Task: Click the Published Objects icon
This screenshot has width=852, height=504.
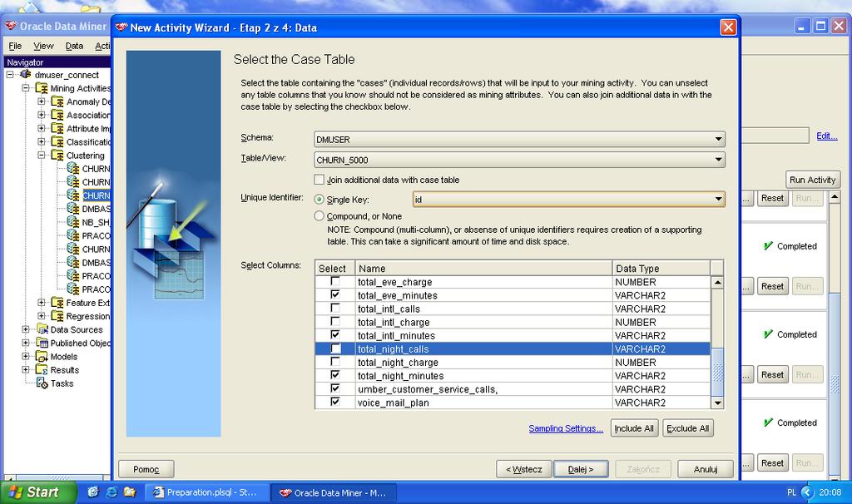Action: (42, 343)
